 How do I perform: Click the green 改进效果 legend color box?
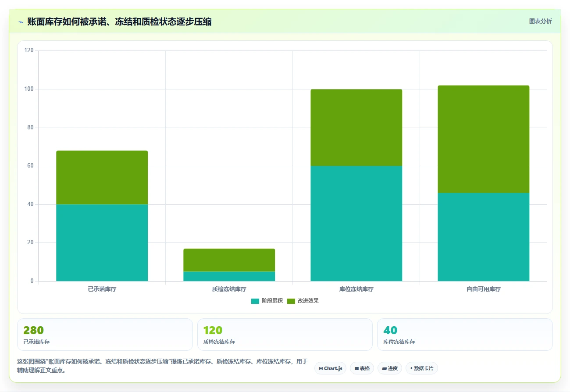click(292, 301)
